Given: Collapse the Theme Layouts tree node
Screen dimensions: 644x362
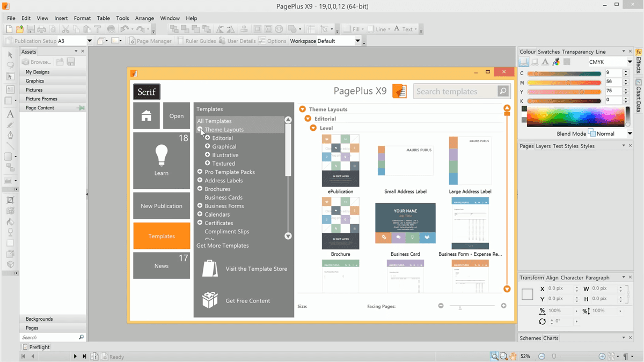Looking at the screenshot, I should 200,129.
